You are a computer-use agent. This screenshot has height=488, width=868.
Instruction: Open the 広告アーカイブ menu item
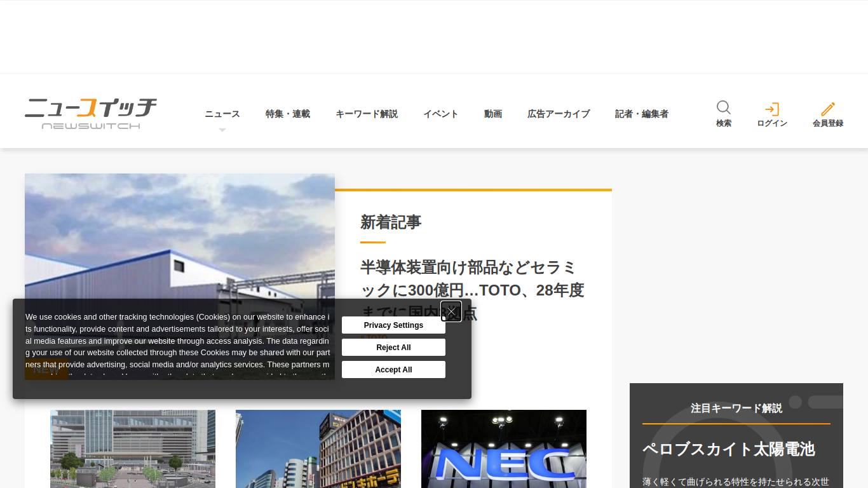pyautogui.click(x=559, y=114)
